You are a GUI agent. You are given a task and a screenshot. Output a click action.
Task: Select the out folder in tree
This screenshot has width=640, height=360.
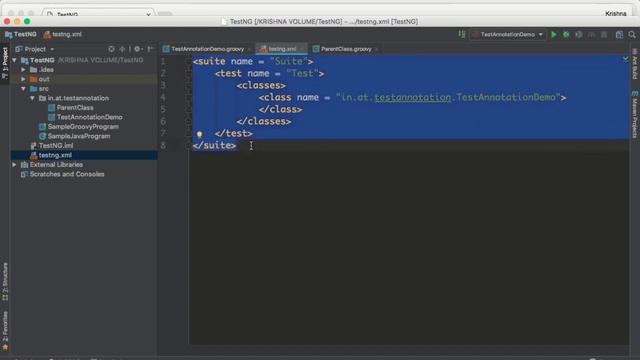[x=44, y=79]
